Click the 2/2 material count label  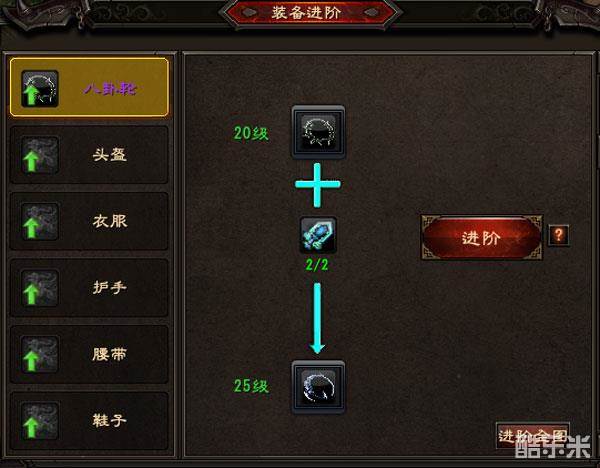317,265
